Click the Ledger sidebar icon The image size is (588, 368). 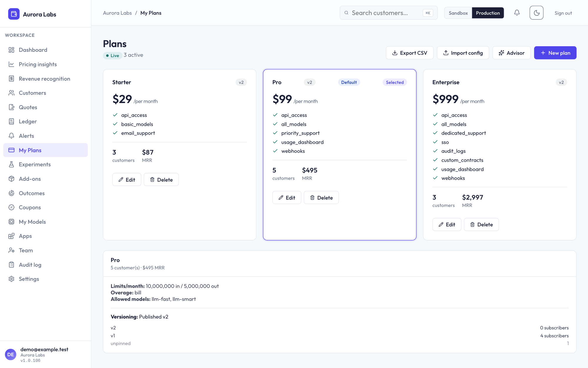click(11, 121)
